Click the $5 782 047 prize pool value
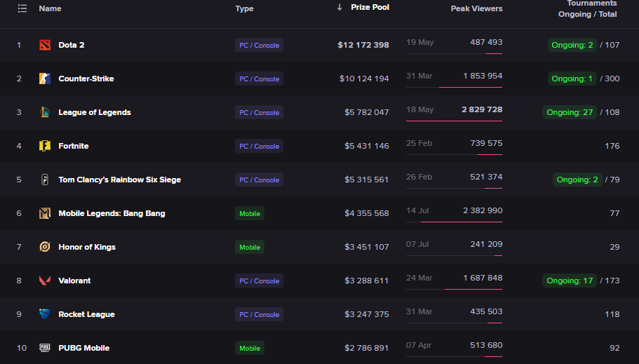 coord(367,112)
